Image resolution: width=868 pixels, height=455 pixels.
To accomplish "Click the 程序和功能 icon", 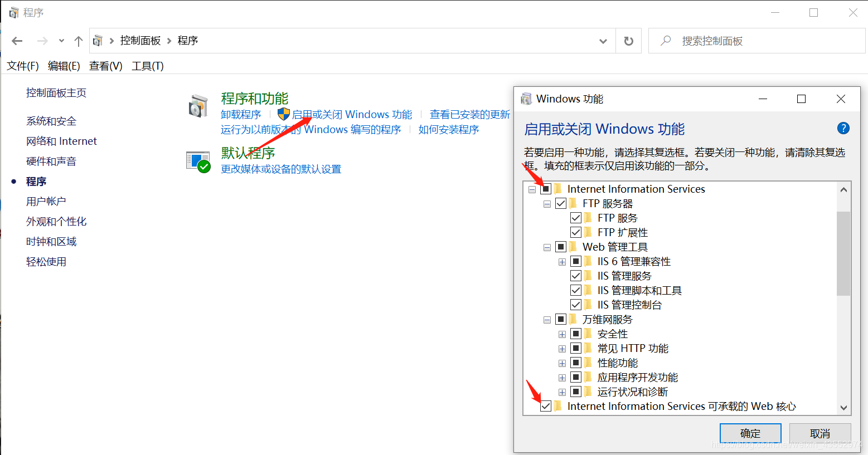I will click(x=198, y=106).
